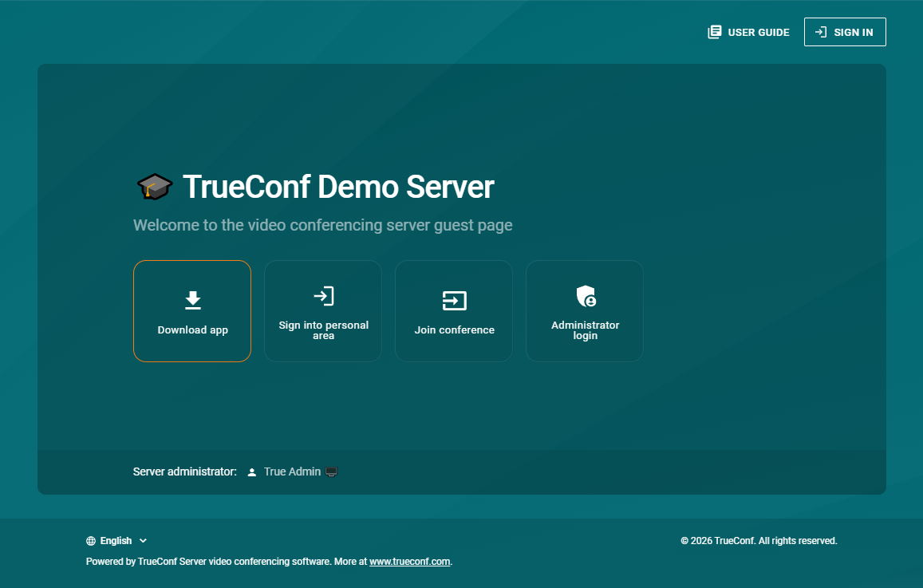Visit the www.trueconf.com link
The width and height of the screenshot is (923, 588).
coord(409,562)
